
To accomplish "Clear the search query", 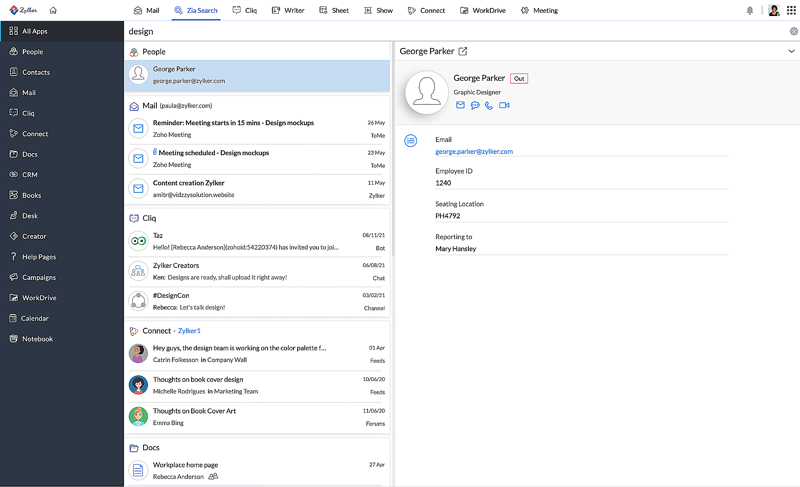I will (x=794, y=31).
